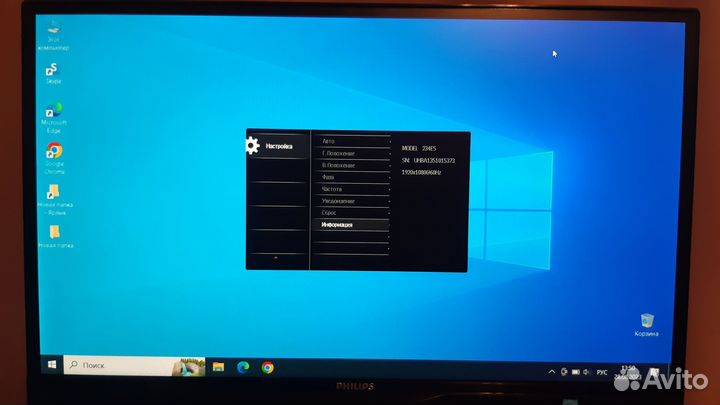The width and height of the screenshot is (720, 405).
Task: Open the This PC desktop icon
Action: point(53,35)
